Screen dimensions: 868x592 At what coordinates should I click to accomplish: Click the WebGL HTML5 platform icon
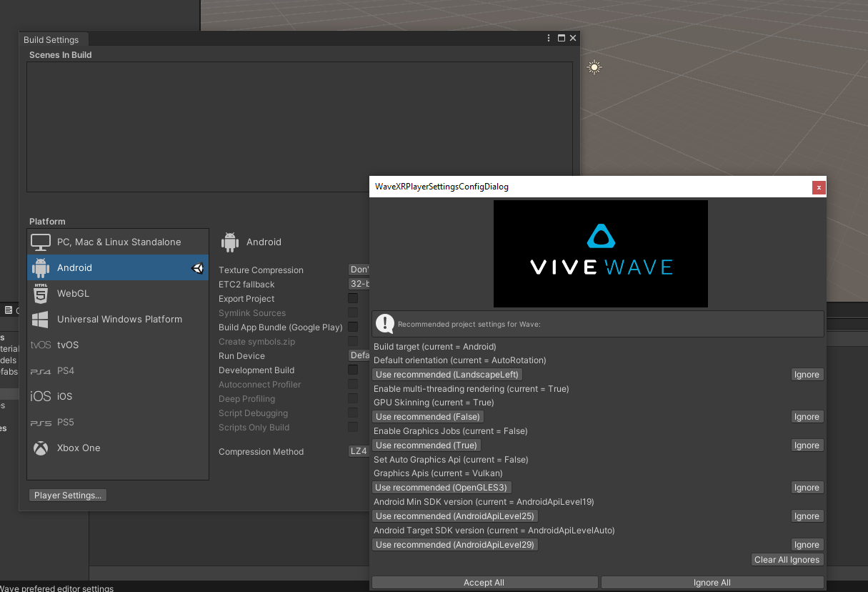pyautogui.click(x=41, y=294)
